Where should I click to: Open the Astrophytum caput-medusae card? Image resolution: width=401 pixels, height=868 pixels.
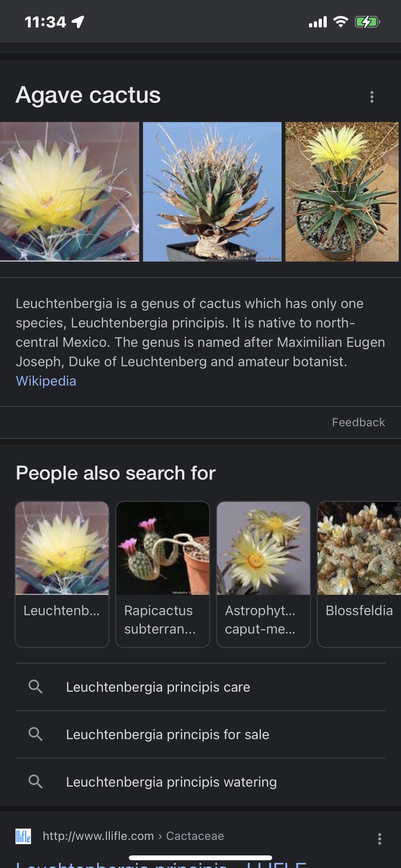(x=263, y=574)
